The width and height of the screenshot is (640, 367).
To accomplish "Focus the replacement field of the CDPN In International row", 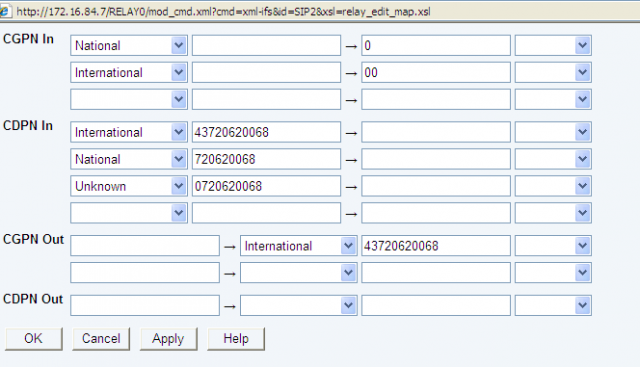I will click(436, 132).
